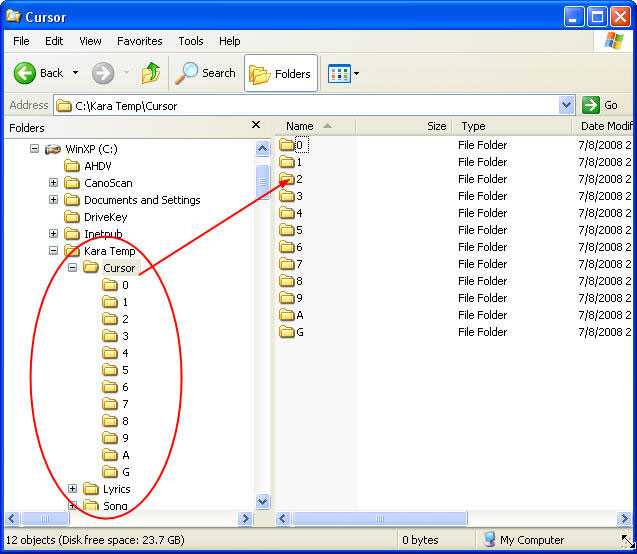Click the WinXP (C:) drive icon
The width and height of the screenshot is (637, 554).
tap(53, 149)
